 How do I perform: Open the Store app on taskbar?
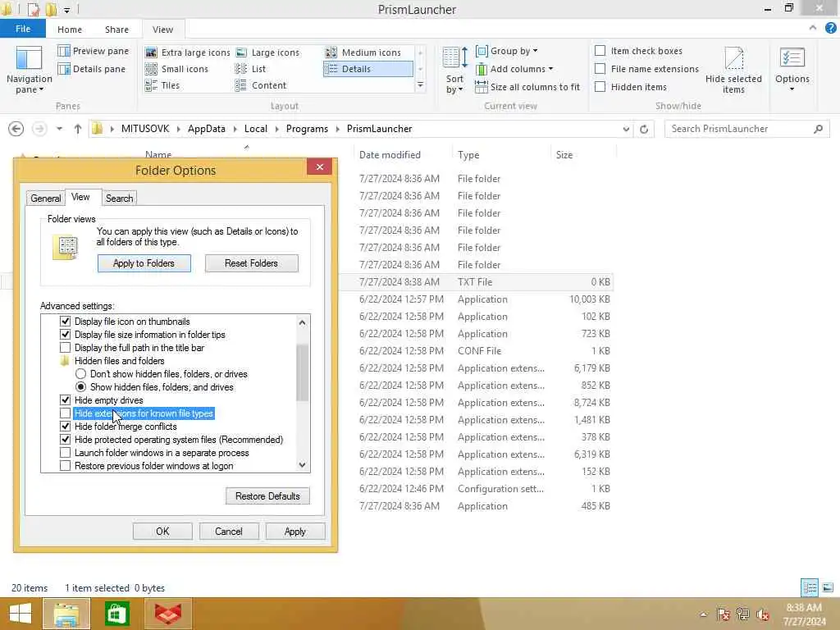coord(117,614)
